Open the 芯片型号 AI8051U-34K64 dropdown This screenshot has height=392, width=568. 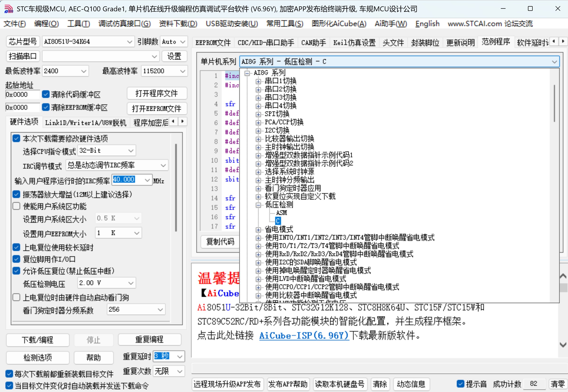pyautogui.click(x=129, y=42)
